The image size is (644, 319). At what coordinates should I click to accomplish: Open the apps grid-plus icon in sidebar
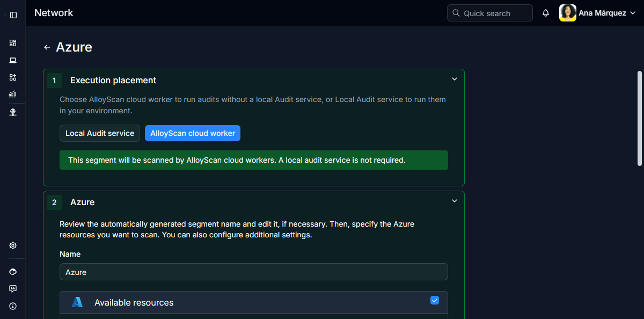click(x=13, y=77)
